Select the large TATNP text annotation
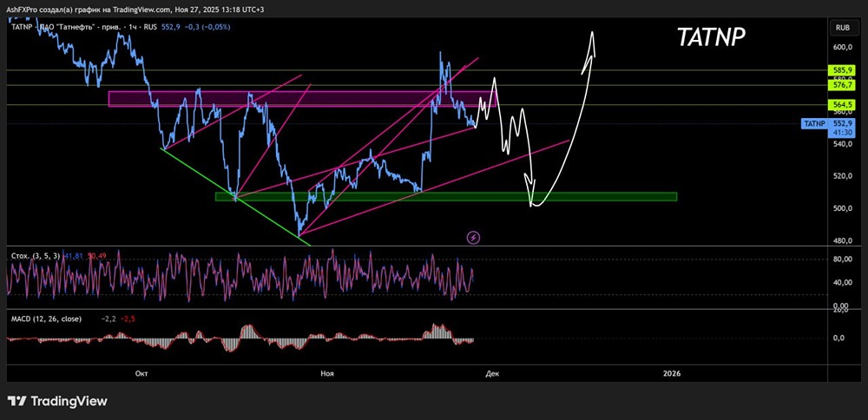The image size is (868, 420). [712, 37]
